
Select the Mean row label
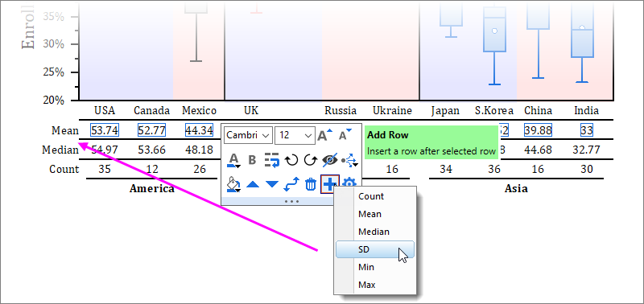coord(65,130)
